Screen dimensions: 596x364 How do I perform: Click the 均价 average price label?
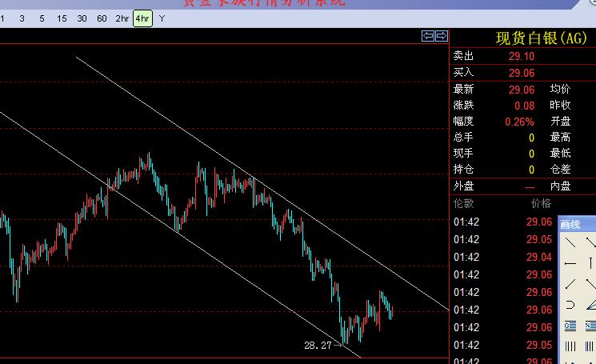560,89
